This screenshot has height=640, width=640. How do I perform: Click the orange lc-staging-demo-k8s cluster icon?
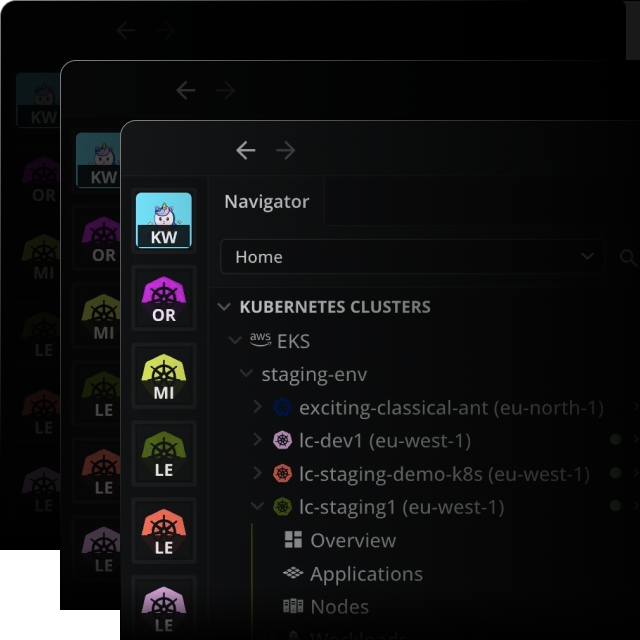[282, 474]
